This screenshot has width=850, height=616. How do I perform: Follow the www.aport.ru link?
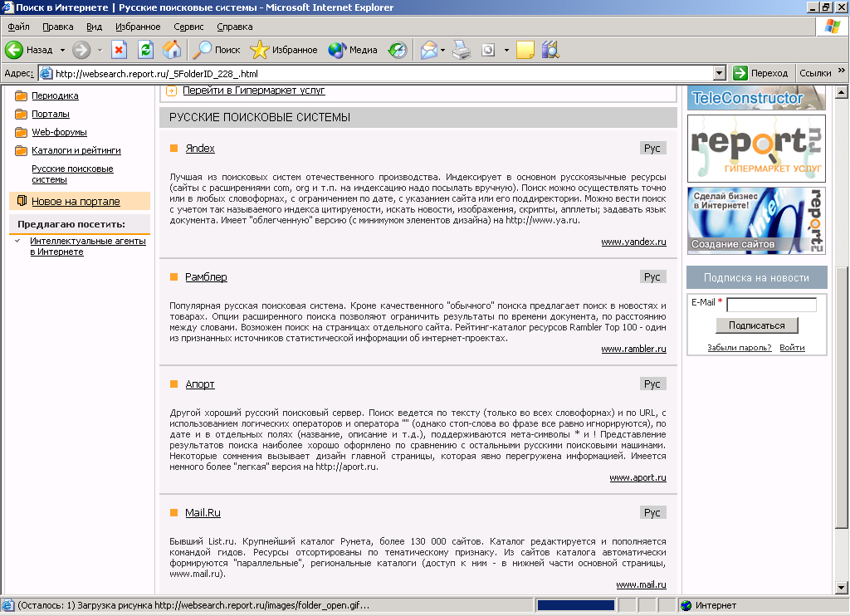(638, 477)
